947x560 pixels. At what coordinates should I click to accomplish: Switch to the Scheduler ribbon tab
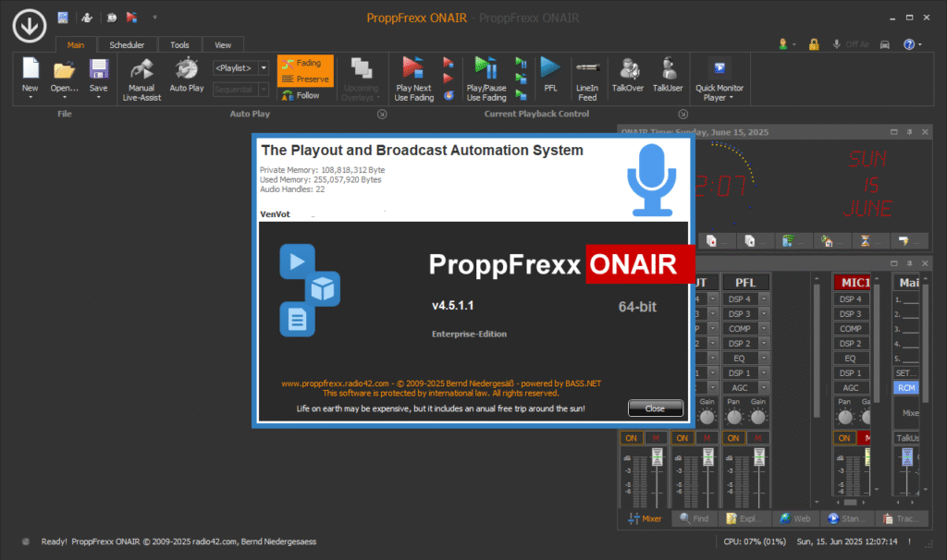(127, 44)
